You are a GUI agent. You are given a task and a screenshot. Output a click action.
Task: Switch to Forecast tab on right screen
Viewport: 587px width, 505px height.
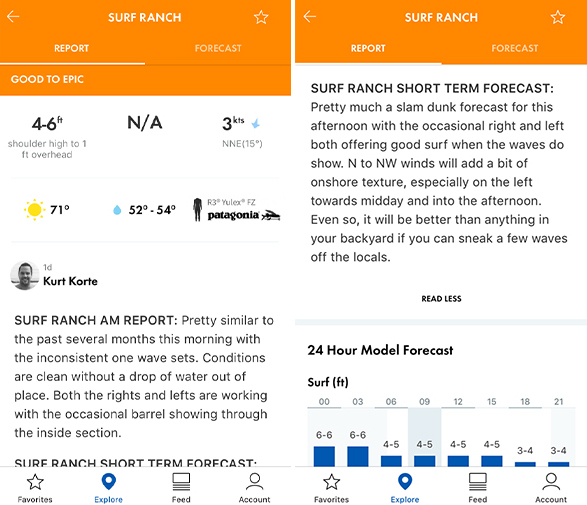pyautogui.click(x=514, y=48)
